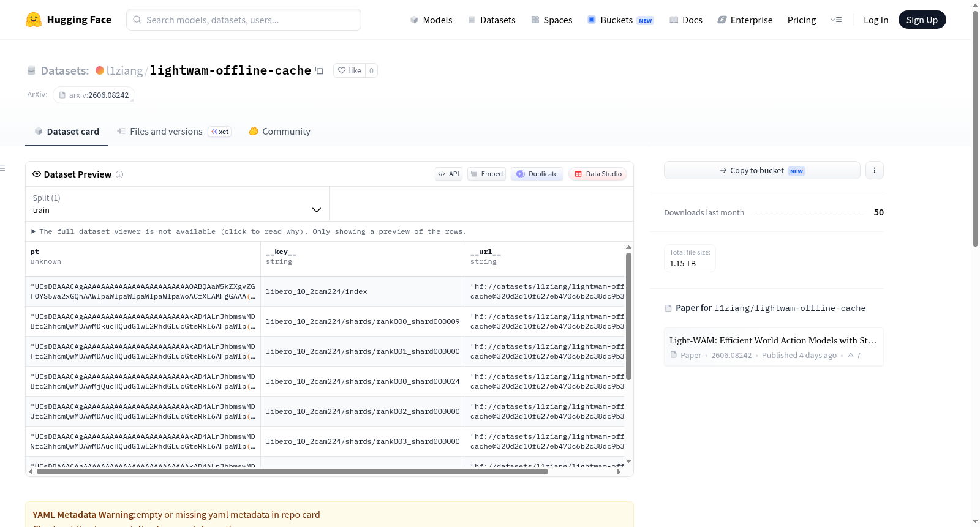Click the table's scroll-right arrow
This screenshot has width=980, height=527.
[x=619, y=471]
